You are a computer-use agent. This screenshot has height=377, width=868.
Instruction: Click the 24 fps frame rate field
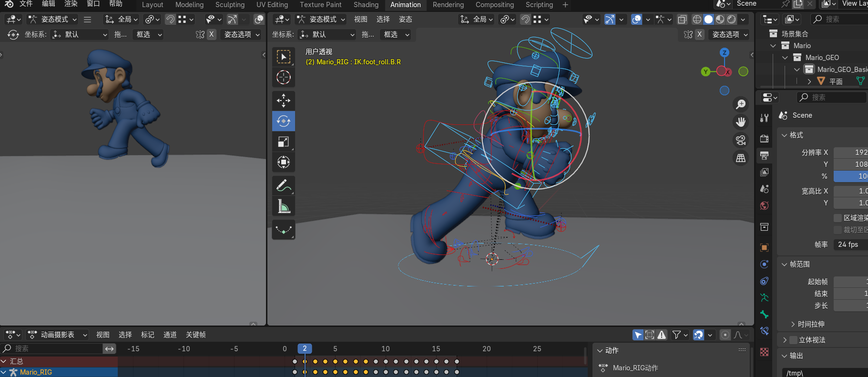851,245
